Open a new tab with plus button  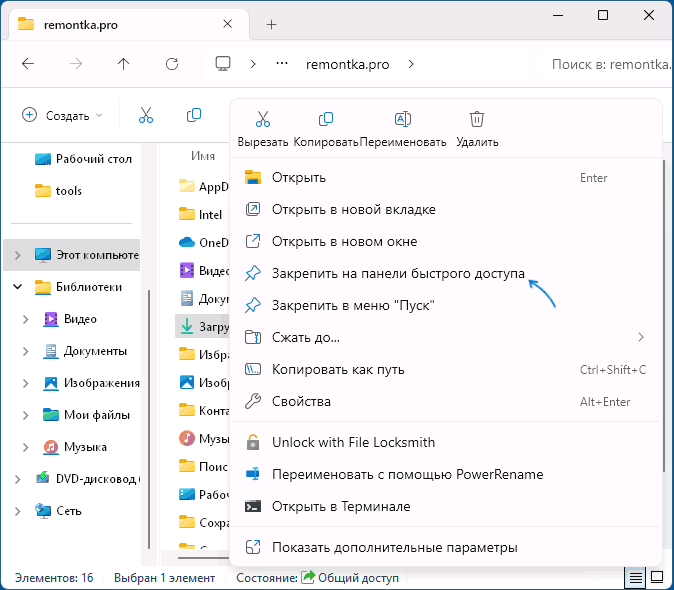(x=271, y=24)
